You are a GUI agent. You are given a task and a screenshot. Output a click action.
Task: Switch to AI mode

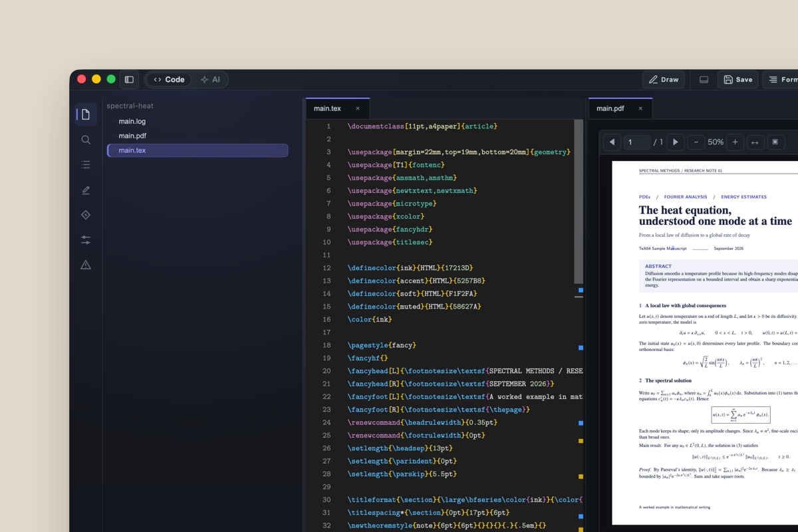210,80
